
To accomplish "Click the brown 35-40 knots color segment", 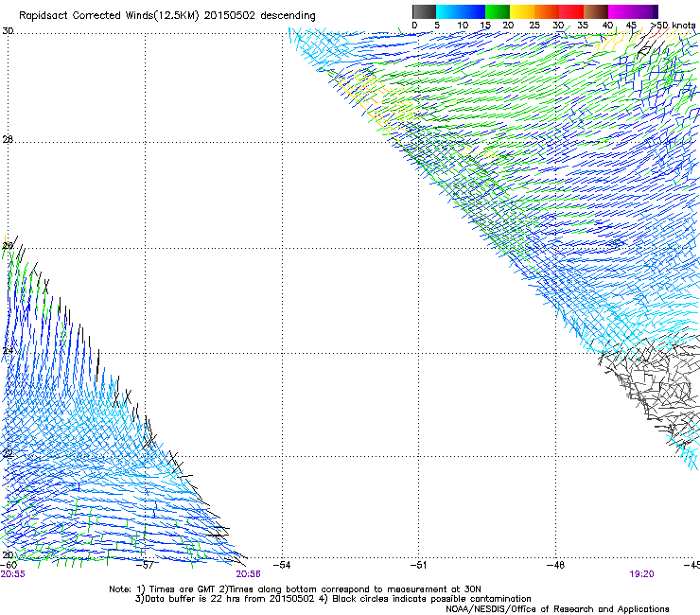I will pos(596,11).
